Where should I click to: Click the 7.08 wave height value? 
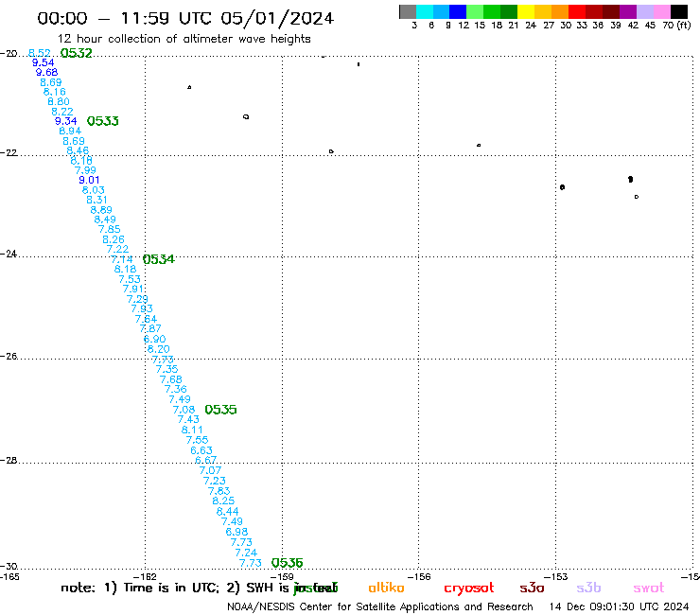184,410
